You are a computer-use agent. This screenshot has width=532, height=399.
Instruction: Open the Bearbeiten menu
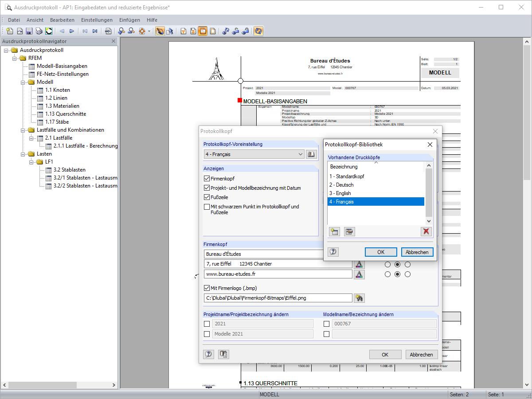click(x=62, y=20)
